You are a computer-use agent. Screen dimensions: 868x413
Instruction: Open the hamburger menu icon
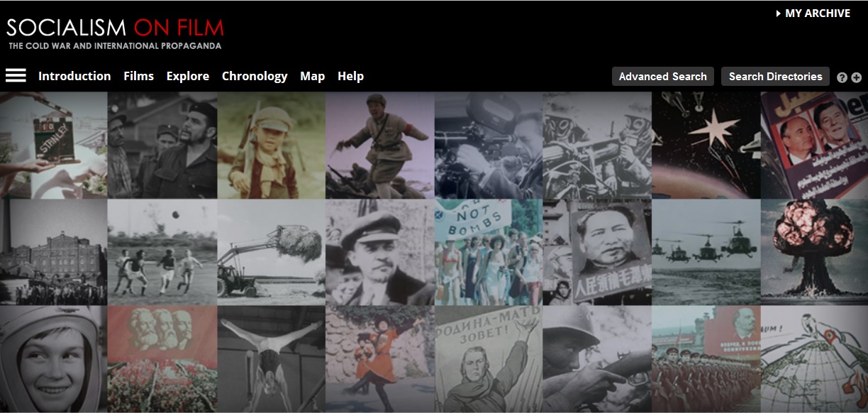coord(16,75)
